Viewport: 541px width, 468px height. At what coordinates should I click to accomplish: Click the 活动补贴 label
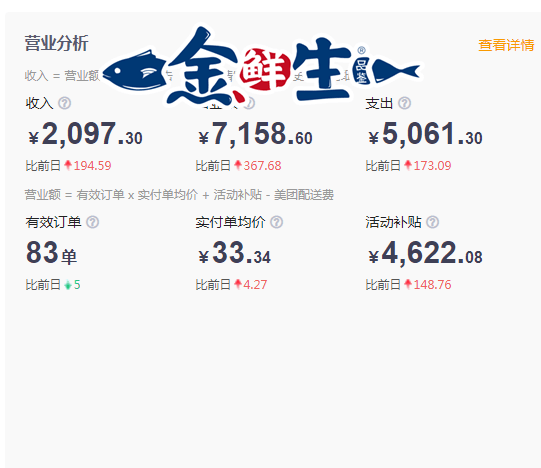(393, 222)
